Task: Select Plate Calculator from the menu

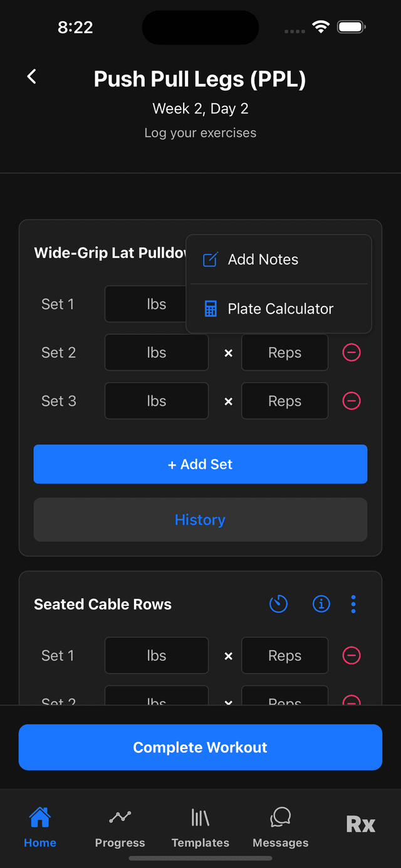Action: point(280,308)
